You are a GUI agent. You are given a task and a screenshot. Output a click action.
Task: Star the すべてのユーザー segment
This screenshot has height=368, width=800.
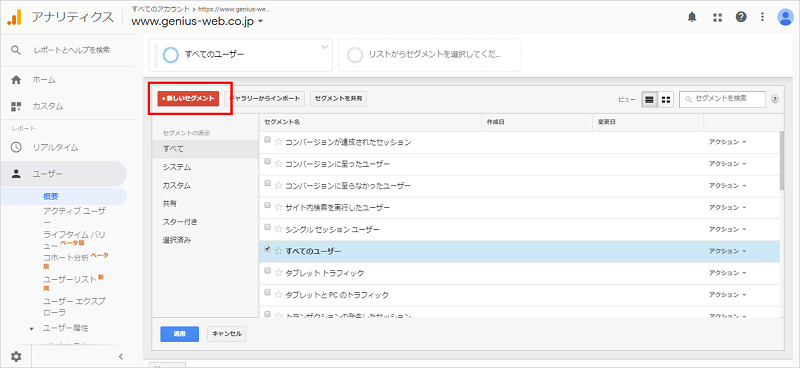click(279, 251)
